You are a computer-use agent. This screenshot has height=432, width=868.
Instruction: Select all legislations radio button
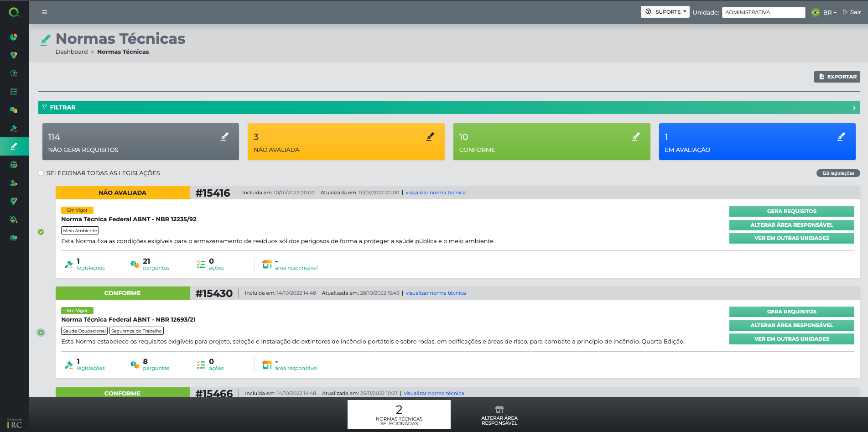(41, 173)
